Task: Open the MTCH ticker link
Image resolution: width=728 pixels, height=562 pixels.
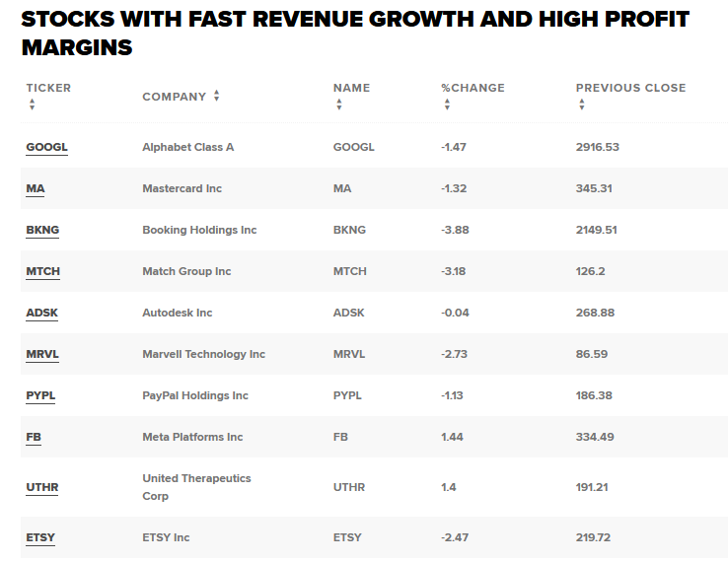Action: click(x=43, y=271)
